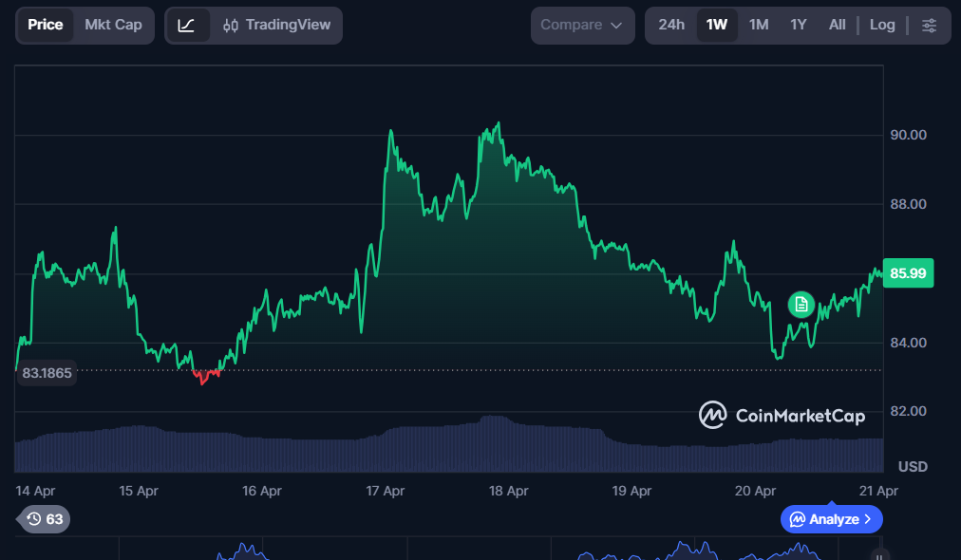Toggle the Log scale option
The height and width of the screenshot is (560, 961).
[882, 25]
